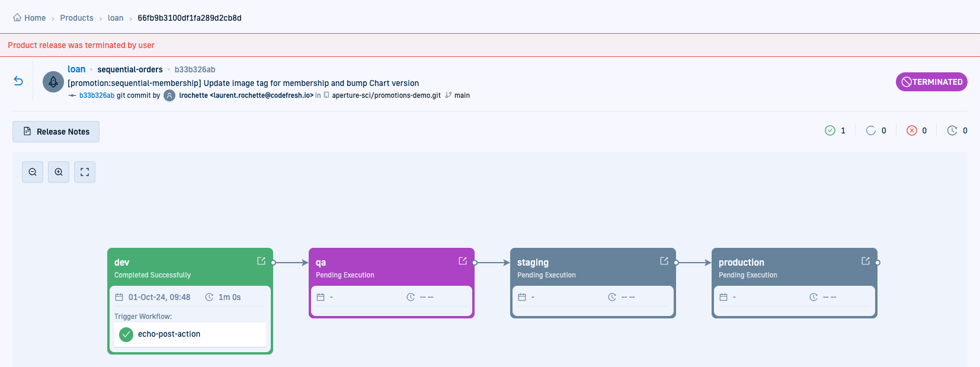Viewport: 980px width, 367px height.
Task: Open commit b33b326ab link
Action: 97,95
